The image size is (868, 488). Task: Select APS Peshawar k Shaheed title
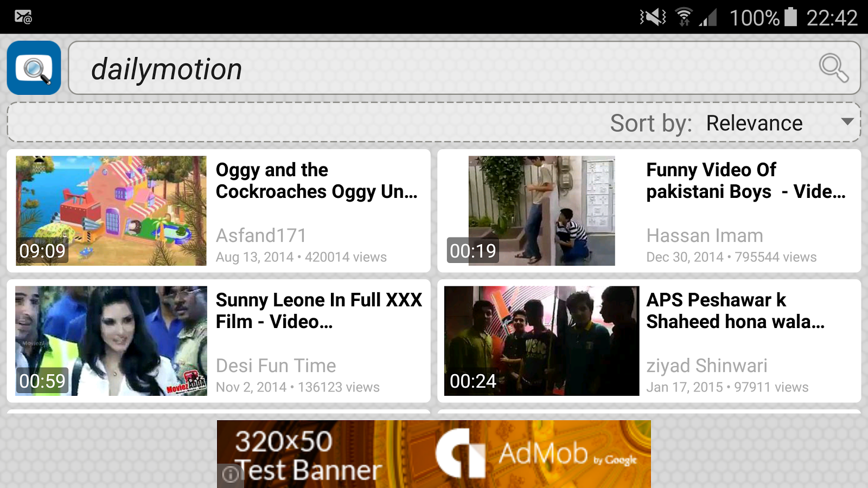[736, 311]
